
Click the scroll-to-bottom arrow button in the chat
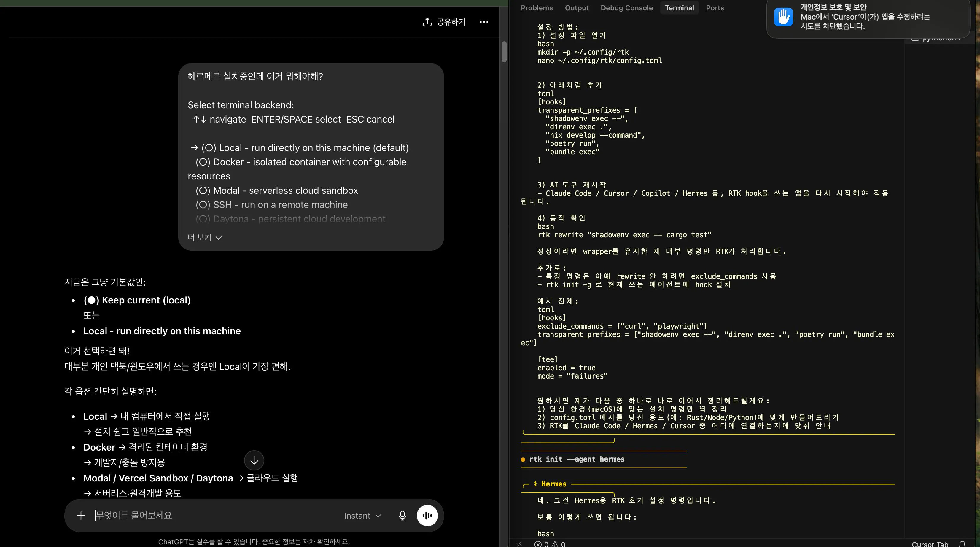coord(254,461)
